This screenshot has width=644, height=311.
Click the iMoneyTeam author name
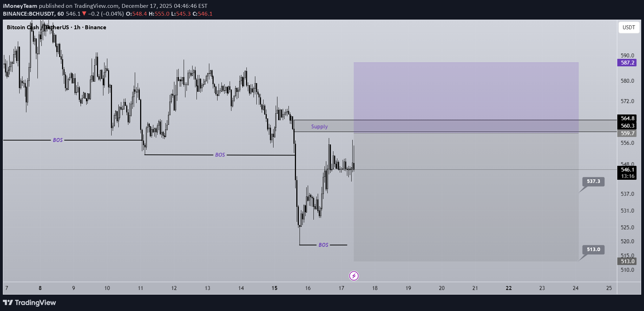click(x=20, y=6)
